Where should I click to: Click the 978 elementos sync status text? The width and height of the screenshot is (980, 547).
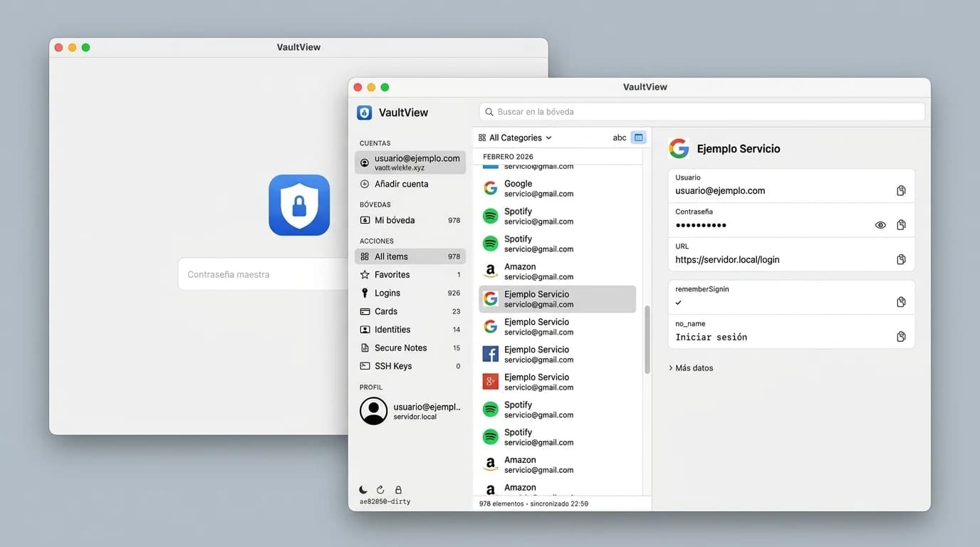pos(533,504)
